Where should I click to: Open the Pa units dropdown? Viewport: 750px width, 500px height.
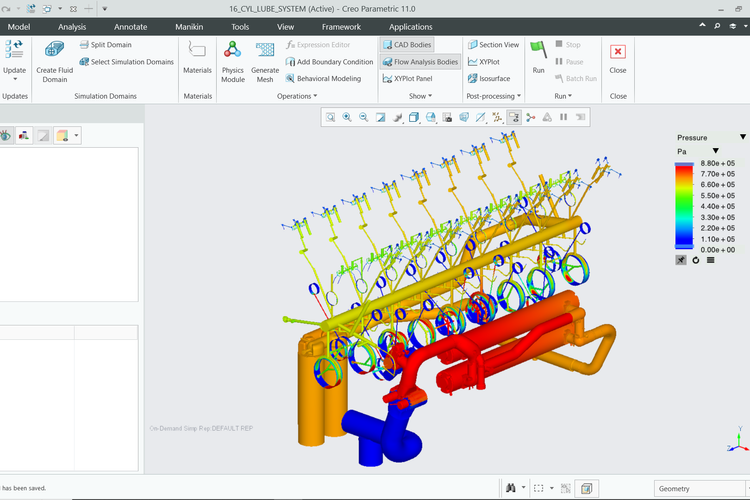click(715, 151)
